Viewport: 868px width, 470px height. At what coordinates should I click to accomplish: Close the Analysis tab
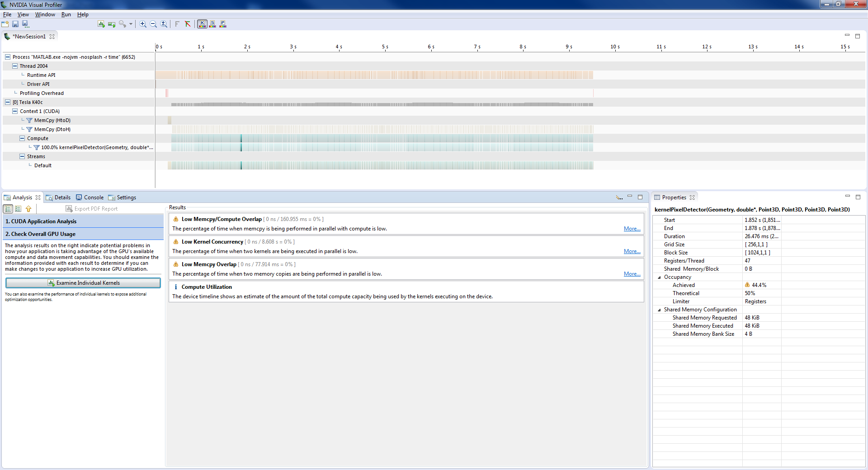38,197
